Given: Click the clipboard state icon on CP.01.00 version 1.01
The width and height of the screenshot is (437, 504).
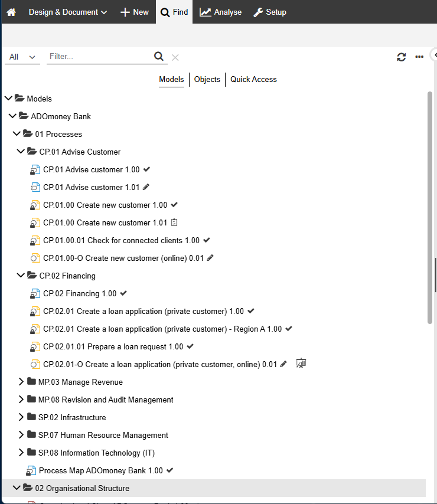Looking at the screenshot, I should coord(174,222).
